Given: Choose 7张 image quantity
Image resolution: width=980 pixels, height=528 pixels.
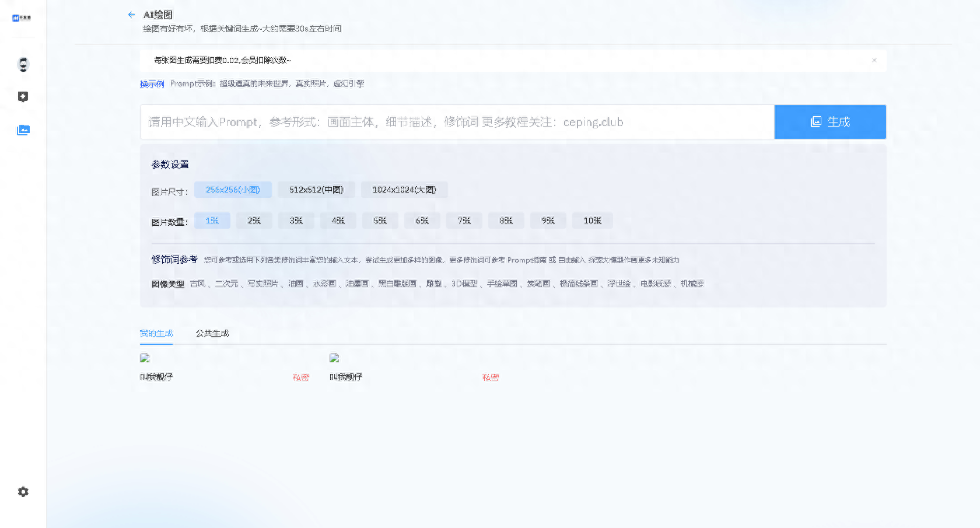Looking at the screenshot, I should 464,221.
